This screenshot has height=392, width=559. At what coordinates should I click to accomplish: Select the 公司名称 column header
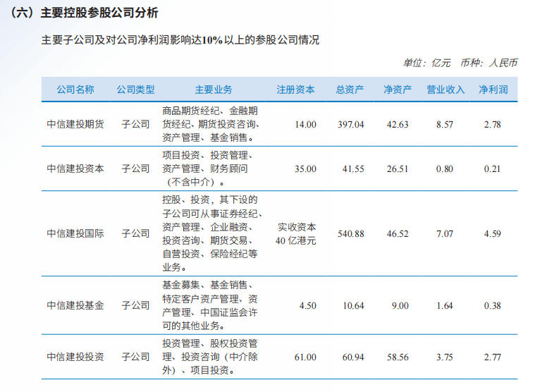(75, 90)
